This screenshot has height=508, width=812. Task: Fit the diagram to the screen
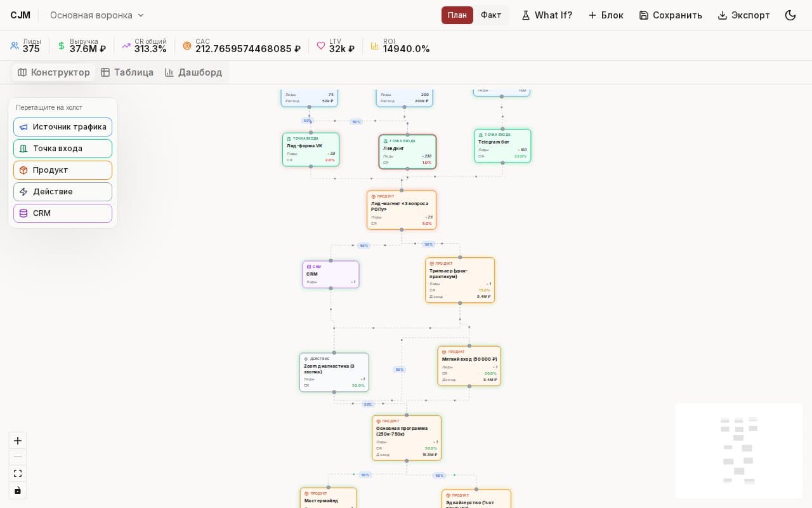click(x=18, y=473)
